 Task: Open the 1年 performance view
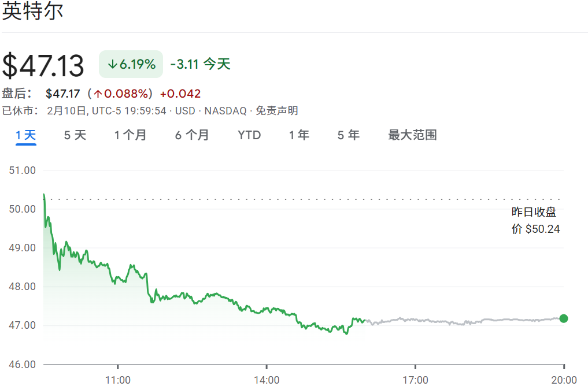click(298, 135)
